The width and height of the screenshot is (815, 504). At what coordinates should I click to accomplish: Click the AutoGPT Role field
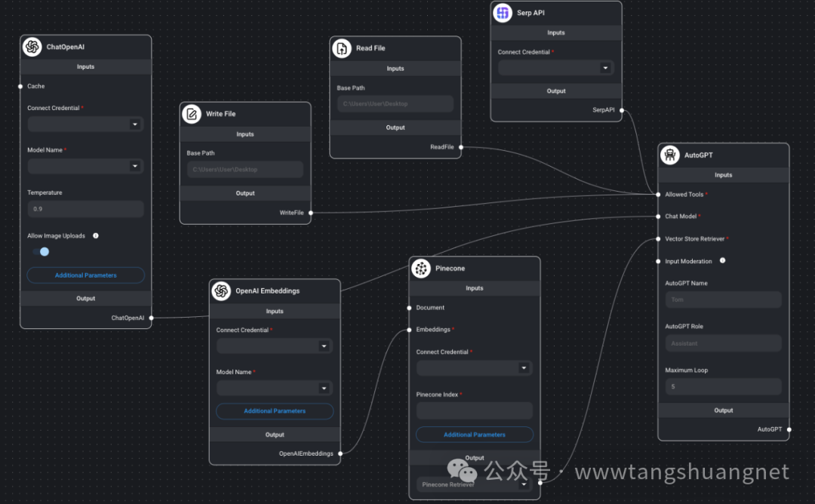click(724, 343)
